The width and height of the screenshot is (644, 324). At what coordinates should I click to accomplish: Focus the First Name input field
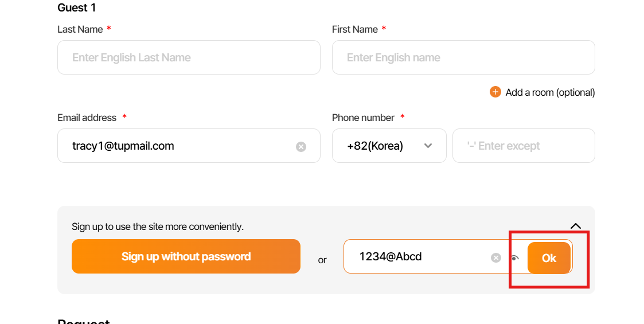point(463,57)
